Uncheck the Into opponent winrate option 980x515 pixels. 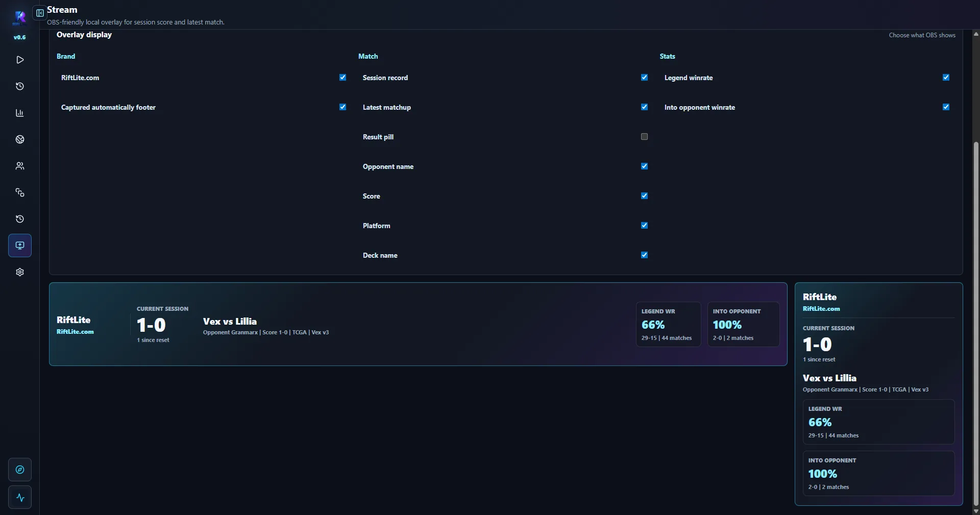point(946,107)
